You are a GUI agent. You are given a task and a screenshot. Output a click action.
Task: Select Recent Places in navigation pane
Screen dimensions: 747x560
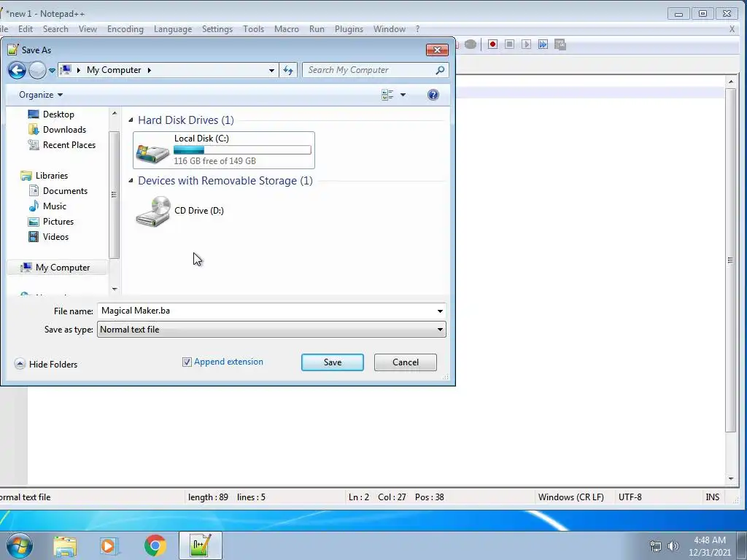[69, 145]
